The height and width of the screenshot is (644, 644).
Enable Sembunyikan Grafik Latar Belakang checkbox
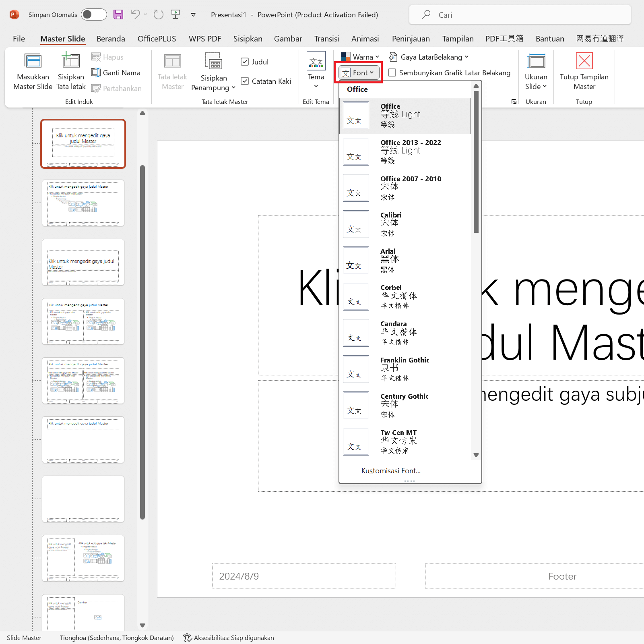(x=392, y=73)
